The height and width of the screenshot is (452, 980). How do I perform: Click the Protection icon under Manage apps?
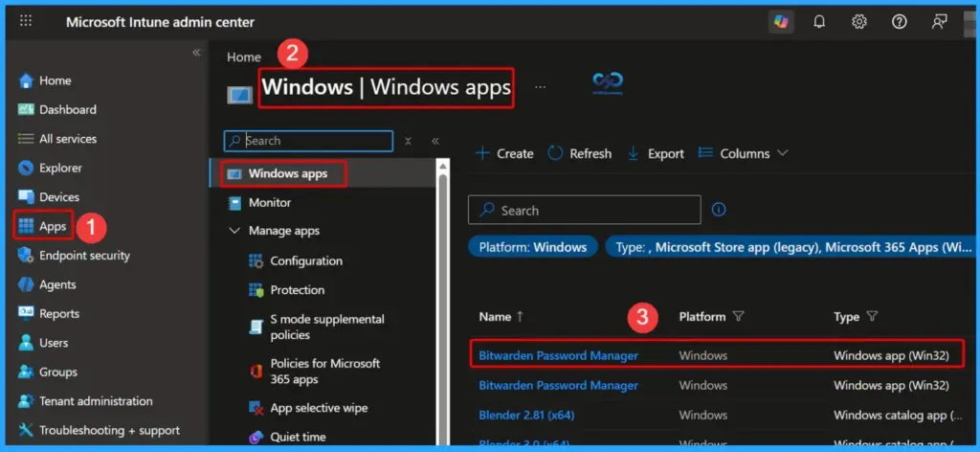(x=256, y=290)
